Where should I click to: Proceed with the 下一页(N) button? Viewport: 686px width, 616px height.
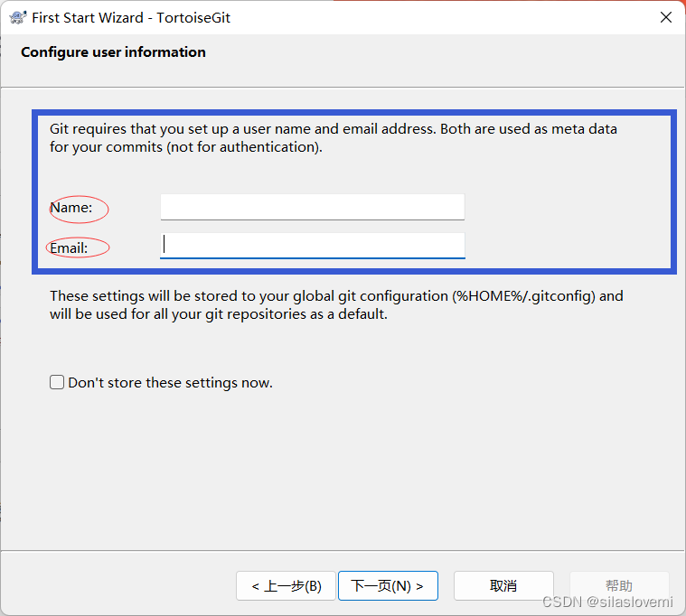pos(388,586)
